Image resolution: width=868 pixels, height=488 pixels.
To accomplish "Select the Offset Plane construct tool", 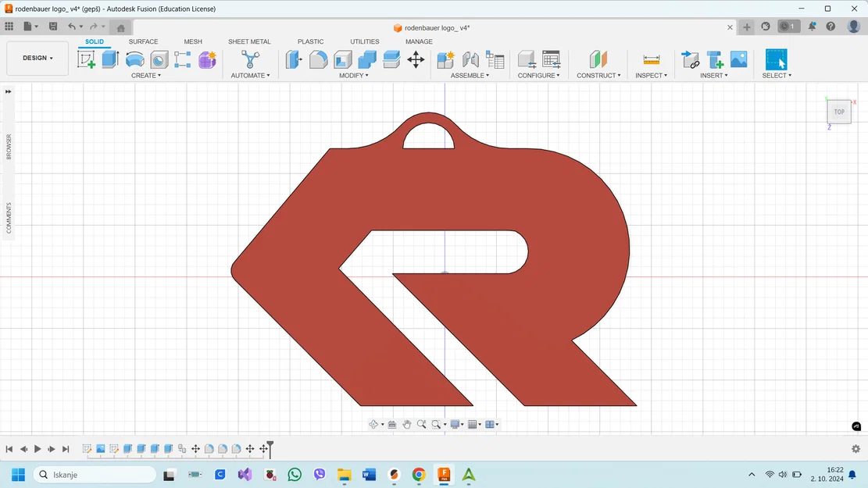I will tap(598, 59).
